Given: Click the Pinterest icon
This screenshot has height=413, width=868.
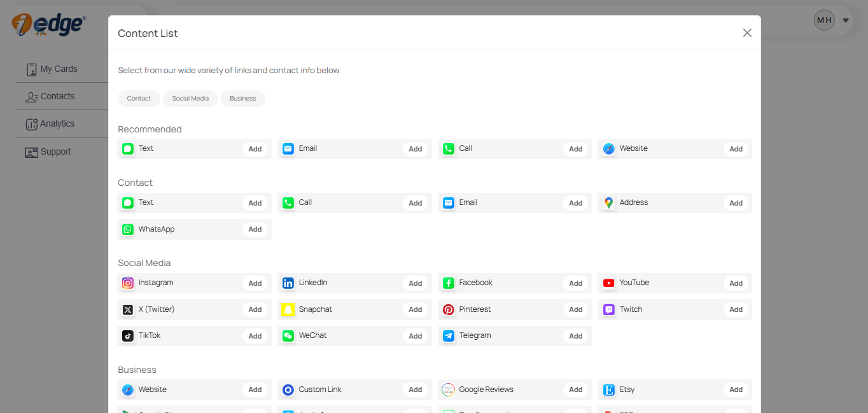Looking at the screenshot, I should coord(448,309).
